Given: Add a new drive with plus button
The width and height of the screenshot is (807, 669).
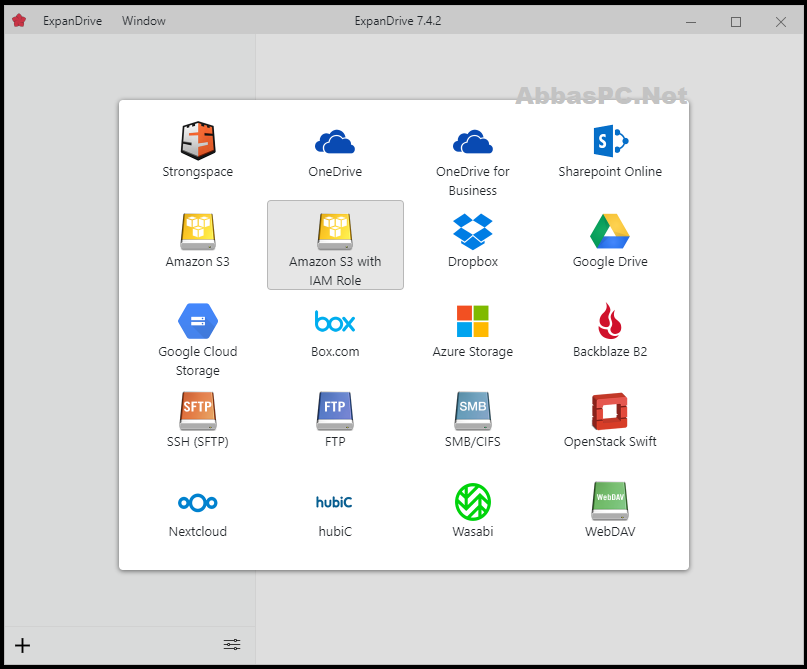Looking at the screenshot, I should tap(23, 645).
